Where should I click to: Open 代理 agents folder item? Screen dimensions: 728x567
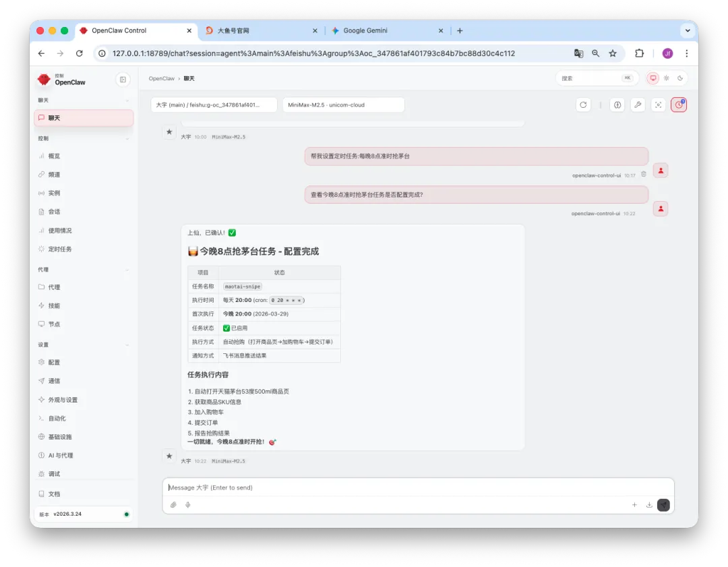click(84, 287)
